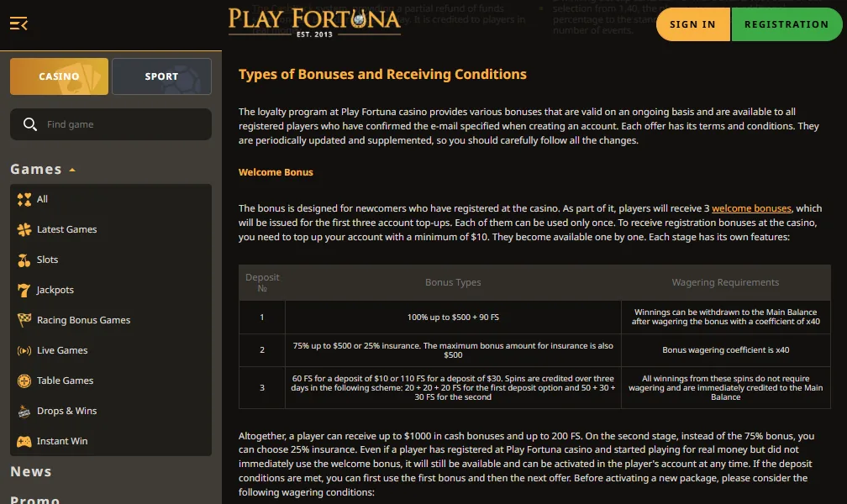The width and height of the screenshot is (847, 504).
Task: Open Live Games menu item
Action: [111, 350]
